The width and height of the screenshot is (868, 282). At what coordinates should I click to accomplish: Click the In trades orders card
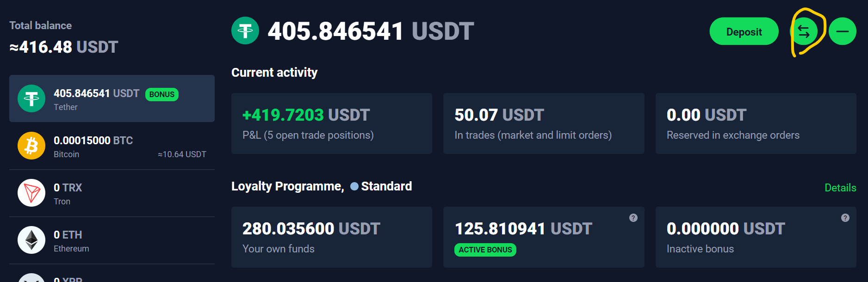click(543, 123)
